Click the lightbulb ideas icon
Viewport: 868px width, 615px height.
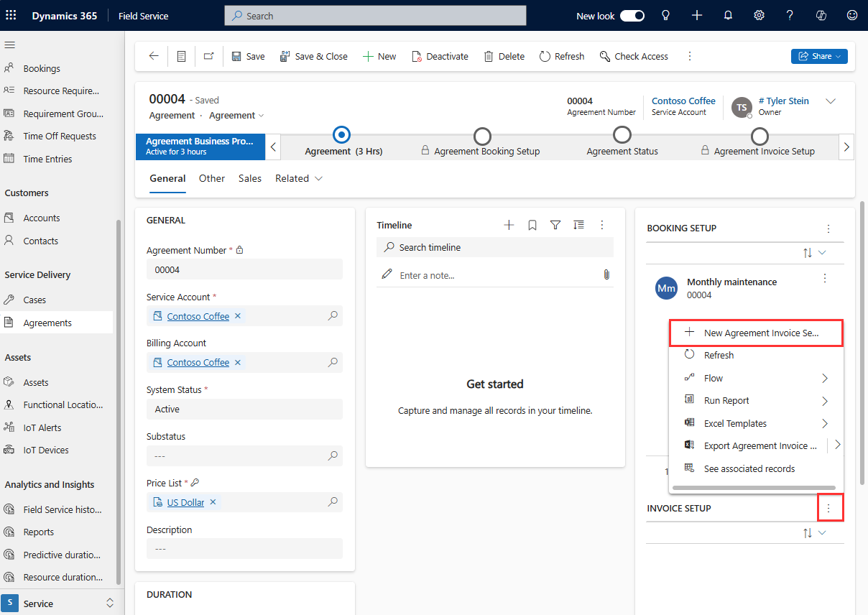coord(665,15)
